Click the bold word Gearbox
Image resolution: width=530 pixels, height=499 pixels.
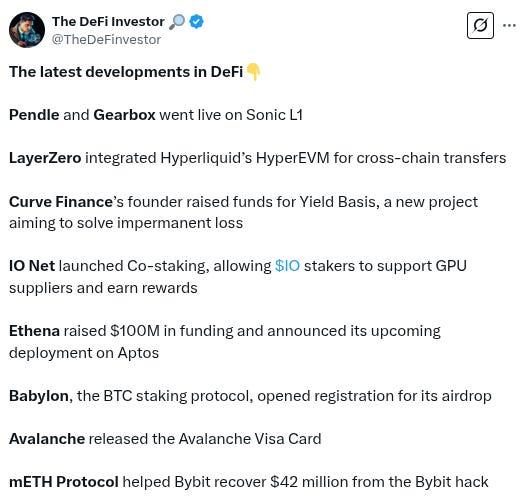(x=124, y=115)
